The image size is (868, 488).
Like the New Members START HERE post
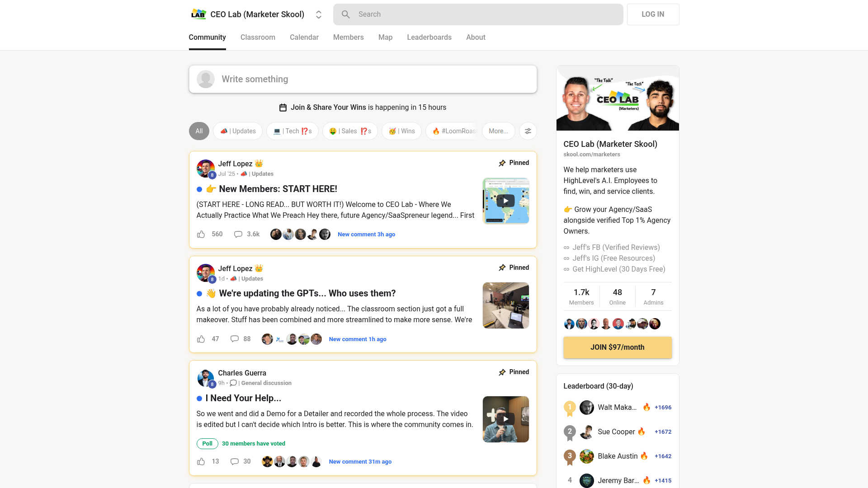click(x=201, y=234)
